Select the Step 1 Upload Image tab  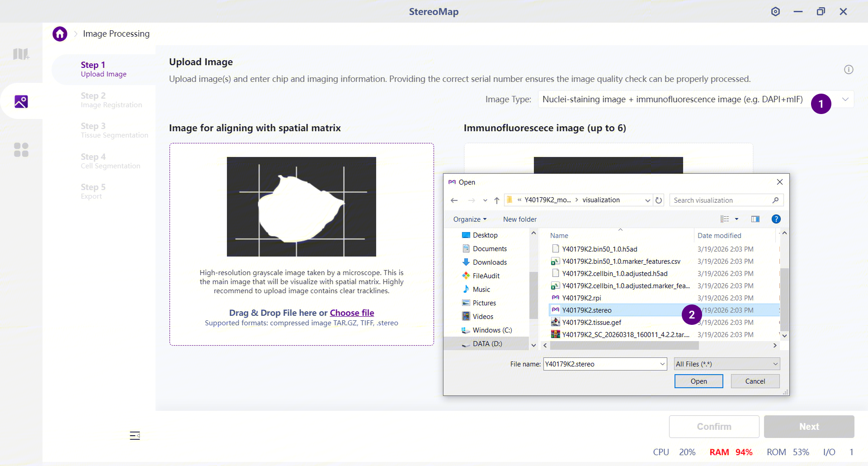(x=104, y=69)
